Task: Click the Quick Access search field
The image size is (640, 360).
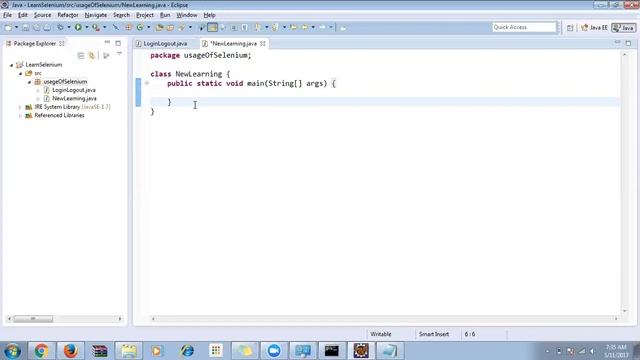Action: pyautogui.click(x=524, y=27)
